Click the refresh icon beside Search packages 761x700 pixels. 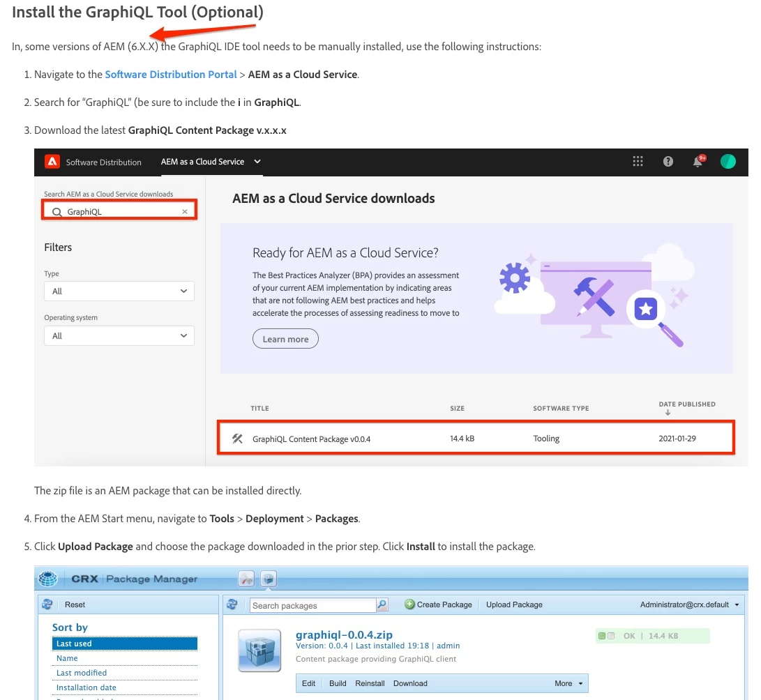tap(232, 604)
